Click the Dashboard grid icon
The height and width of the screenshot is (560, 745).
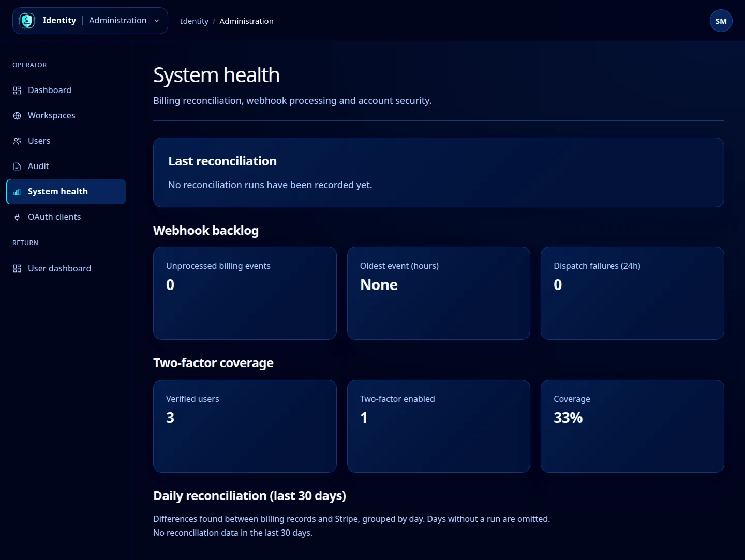17,90
